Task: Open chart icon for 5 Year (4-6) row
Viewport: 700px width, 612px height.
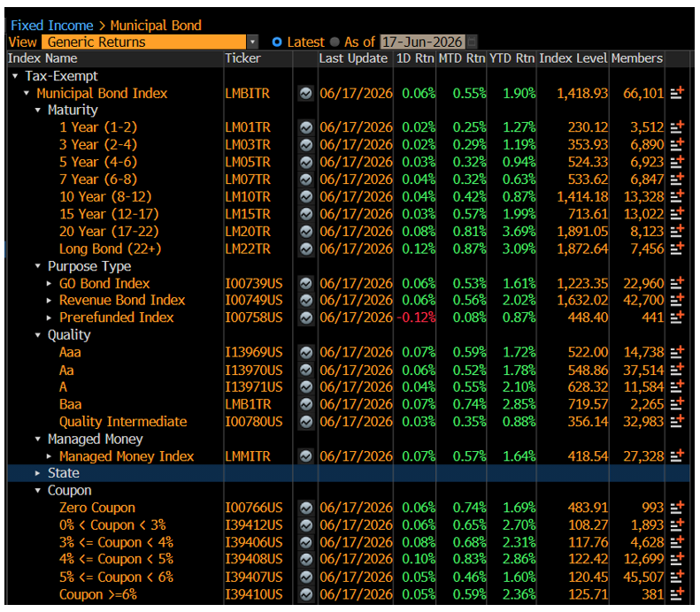Action: pos(306,163)
